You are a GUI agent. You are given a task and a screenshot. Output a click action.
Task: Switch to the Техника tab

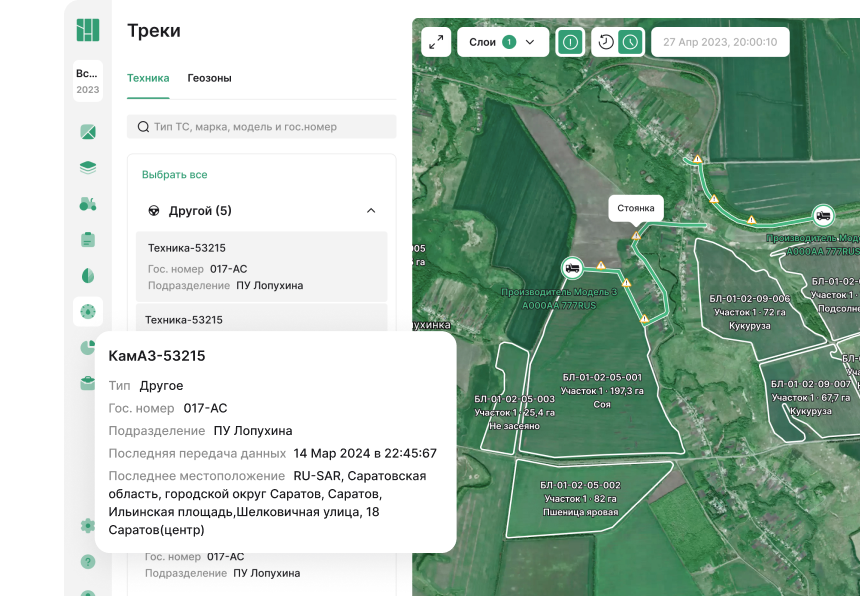pos(148,78)
